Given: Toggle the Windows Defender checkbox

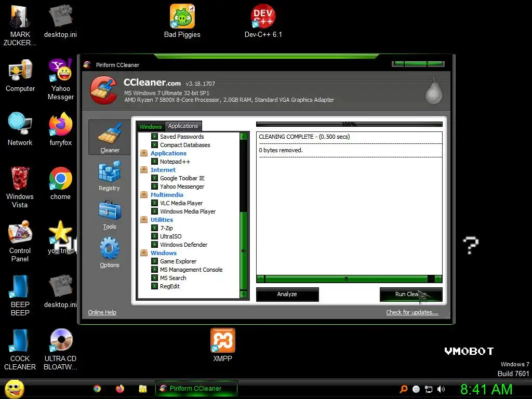Looking at the screenshot, I should tap(154, 245).
